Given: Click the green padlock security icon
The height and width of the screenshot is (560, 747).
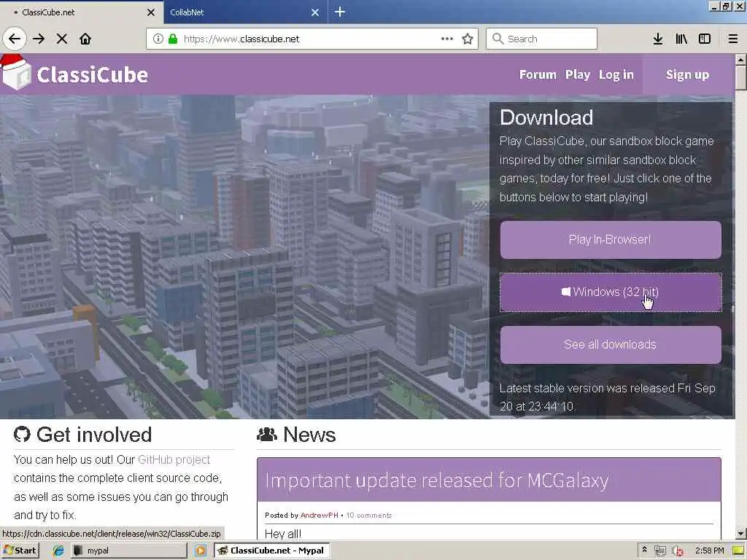Looking at the screenshot, I should click(173, 39).
